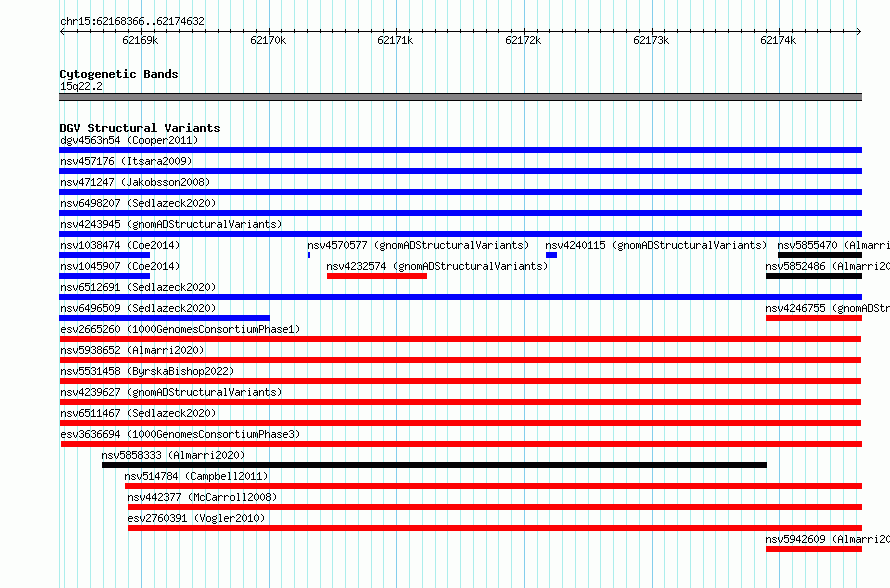Select the nsv1038474 (Coe2014) label
This screenshot has width=890, height=588.
pyautogui.click(x=120, y=245)
